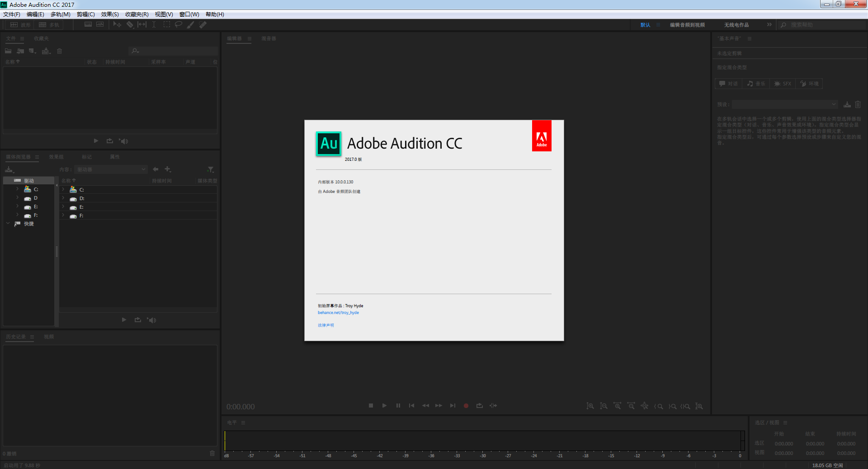Viewport: 868px width, 469px height.
Task: Open the 内容 drive dropdown in Media Browser
Action: click(111, 169)
